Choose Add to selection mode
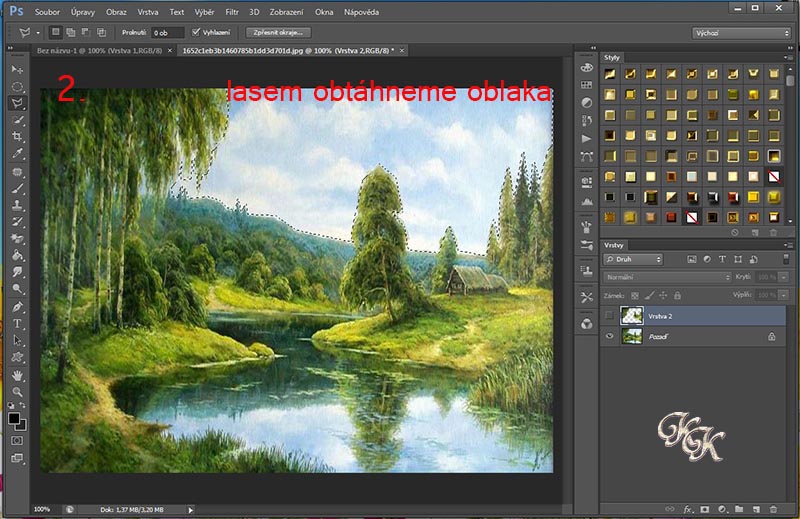Screen dimensions: 800x519 71,32
